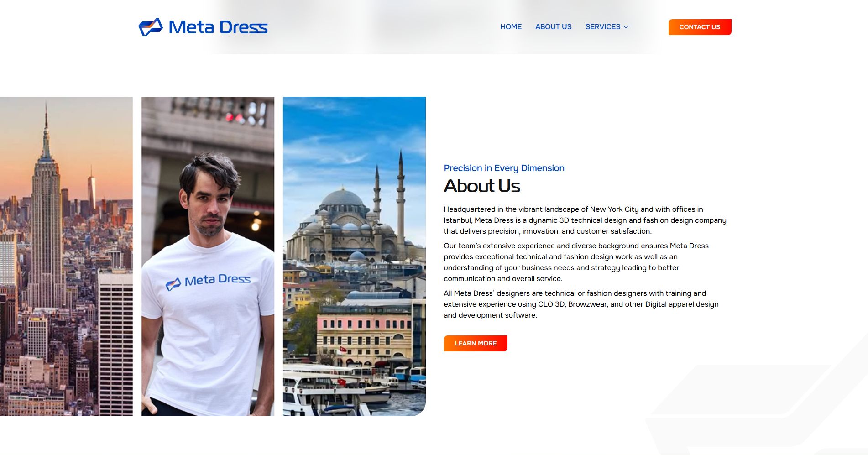This screenshot has width=868, height=455.
Task: Open the ABOUT US menu item
Action: coord(553,27)
